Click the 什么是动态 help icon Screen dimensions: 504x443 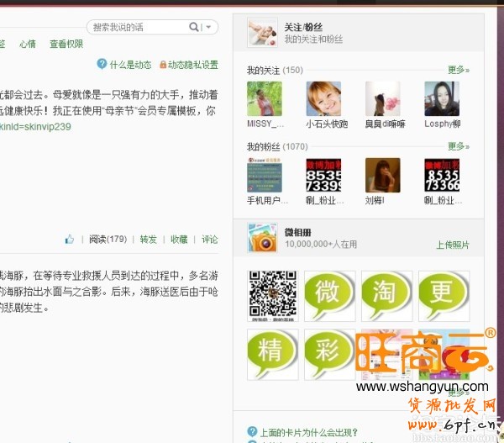pos(102,64)
